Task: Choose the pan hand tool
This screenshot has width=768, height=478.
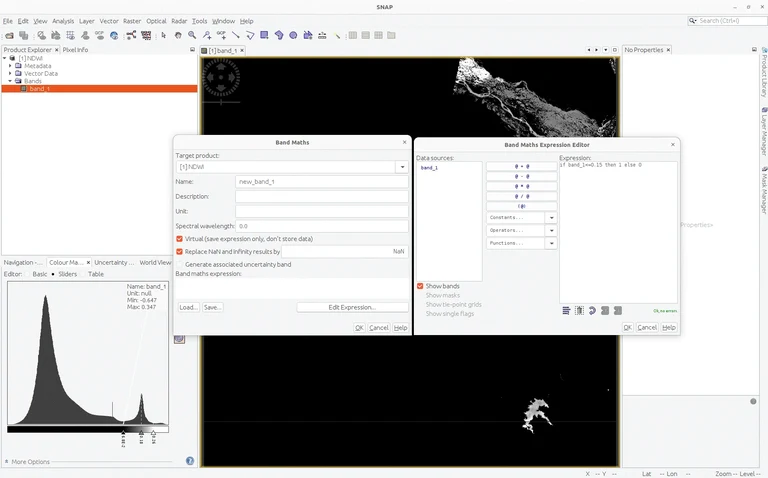Action: (178, 35)
